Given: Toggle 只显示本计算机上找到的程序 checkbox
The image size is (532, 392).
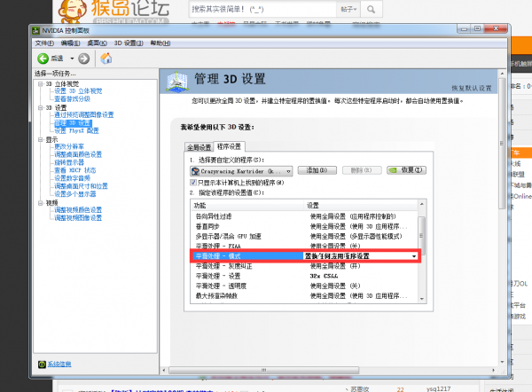Looking at the screenshot, I should pyautogui.click(x=193, y=183).
